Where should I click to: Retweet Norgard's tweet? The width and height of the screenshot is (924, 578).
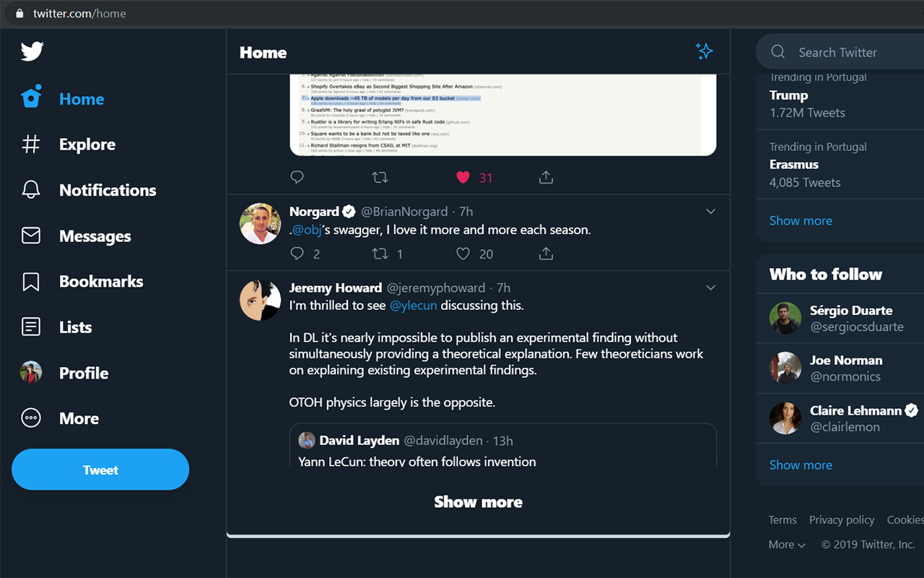coord(380,254)
